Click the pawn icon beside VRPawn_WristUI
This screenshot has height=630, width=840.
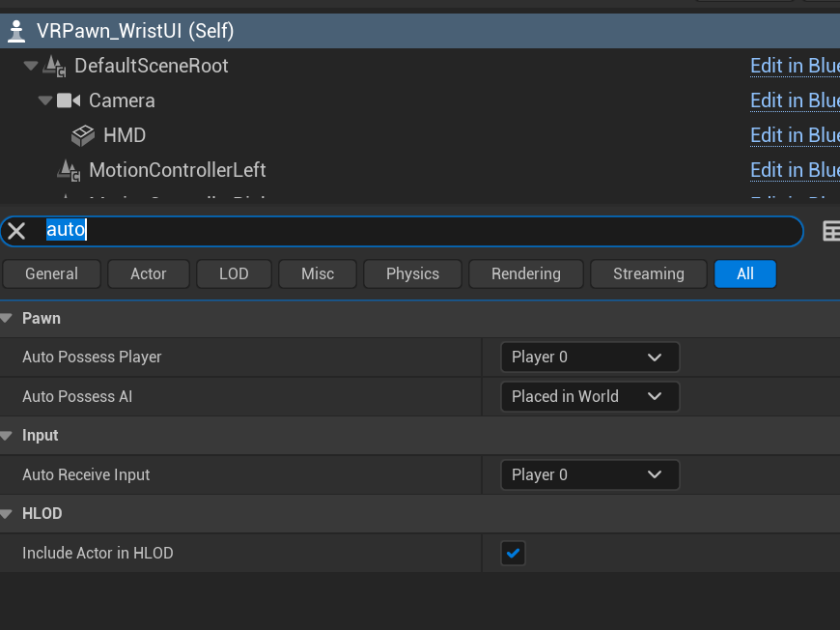click(x=16, y=31)
